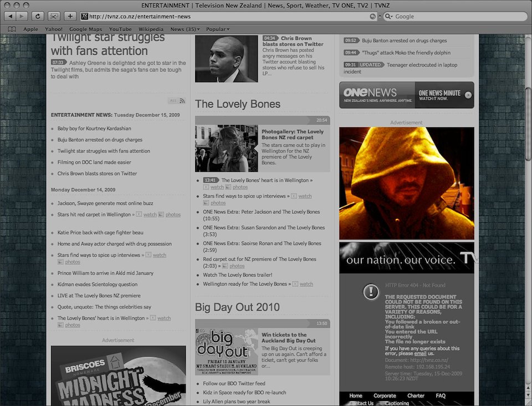The width and height of the screenshot is (532, 406).
Task: Expand the News (35) bookmarks folder
Action: tap(185, 29)
